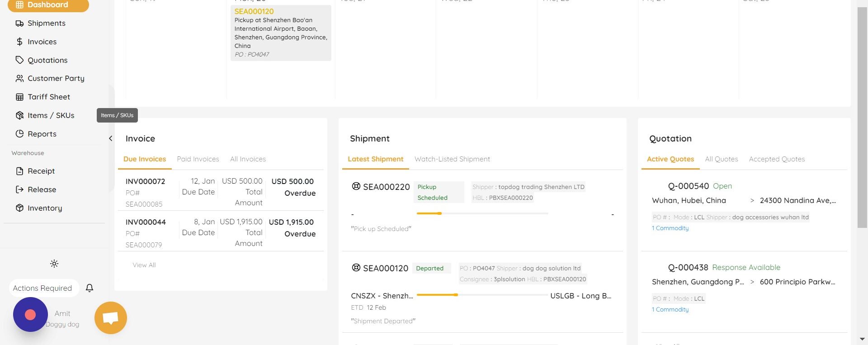Click SEA000220 shipment progress bar
Viewport: 868px width, 345px height.
click(x=482, y=213)
